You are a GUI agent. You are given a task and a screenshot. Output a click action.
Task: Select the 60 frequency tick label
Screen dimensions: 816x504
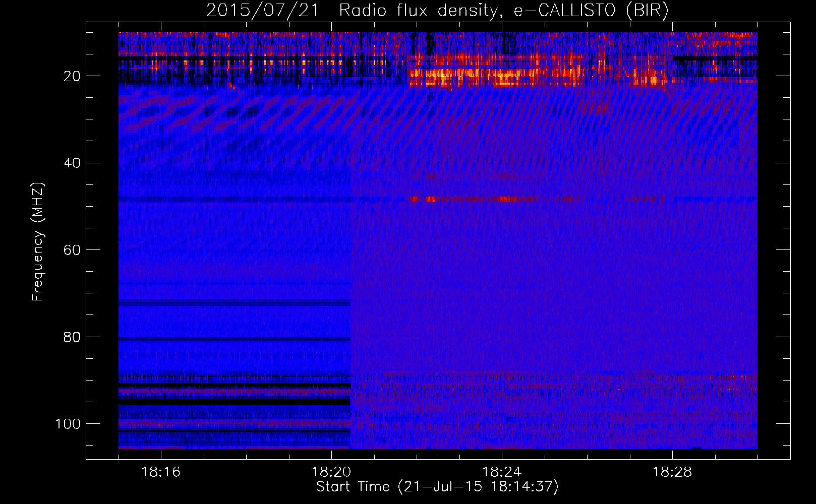(x=73, y=250)
